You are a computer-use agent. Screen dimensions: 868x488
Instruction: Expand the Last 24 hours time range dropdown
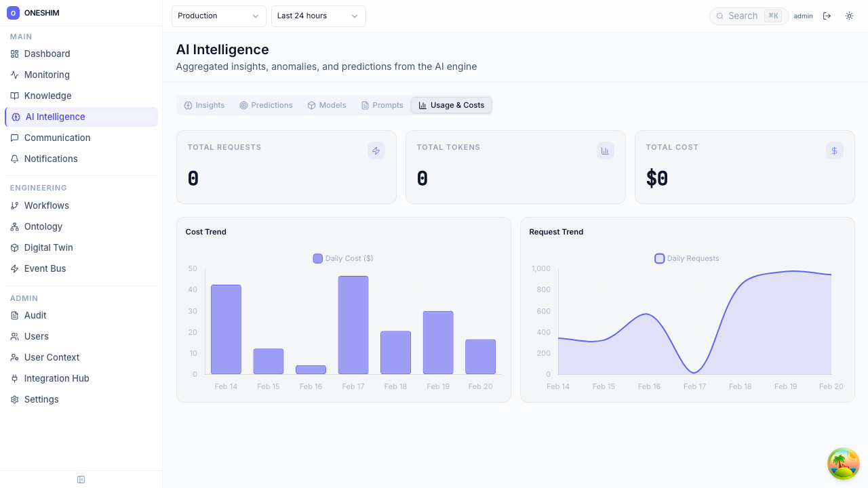pos(318,16)
